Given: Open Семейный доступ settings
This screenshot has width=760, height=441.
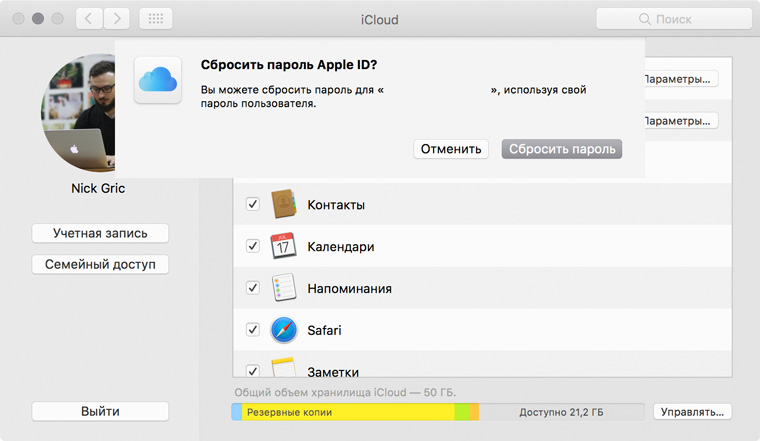Looking at the screenshot, I should [x=100, y=265].
